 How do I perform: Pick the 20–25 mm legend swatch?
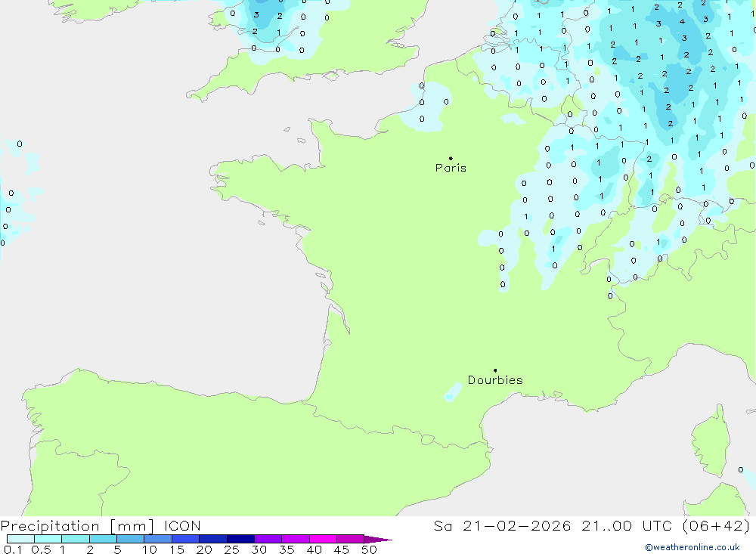pyautogui.click(x=213, y=539)
